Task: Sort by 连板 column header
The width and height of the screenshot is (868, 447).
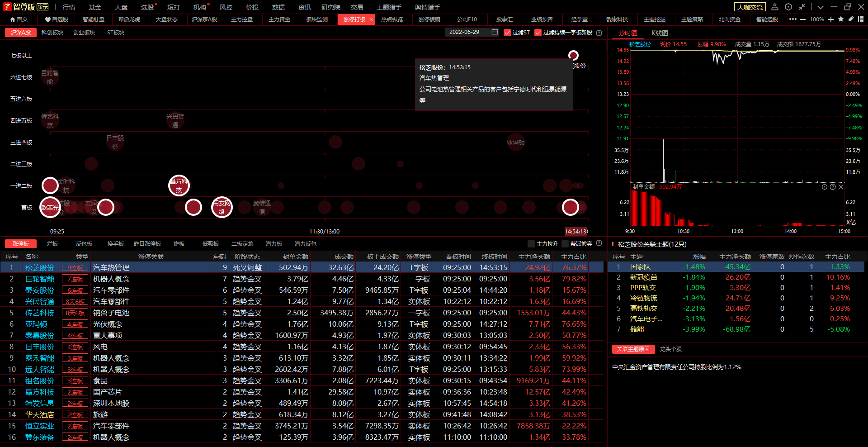Action: 220,257
